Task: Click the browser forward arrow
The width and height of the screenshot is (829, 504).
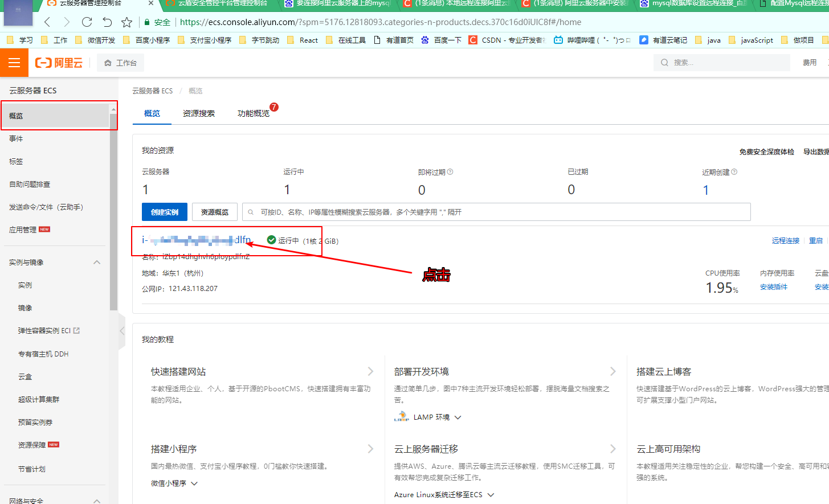Action: [x=67, y=22]
